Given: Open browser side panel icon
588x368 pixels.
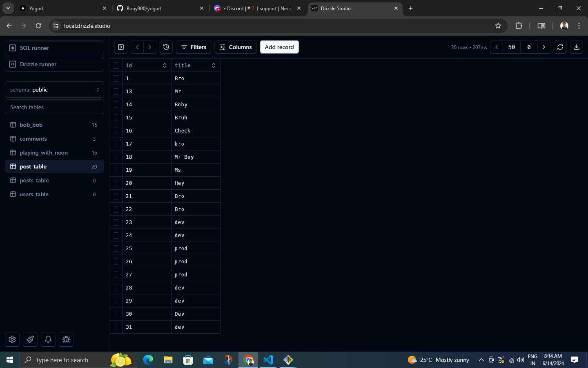Looking at the screenshot, I should [x=541, y=26].
